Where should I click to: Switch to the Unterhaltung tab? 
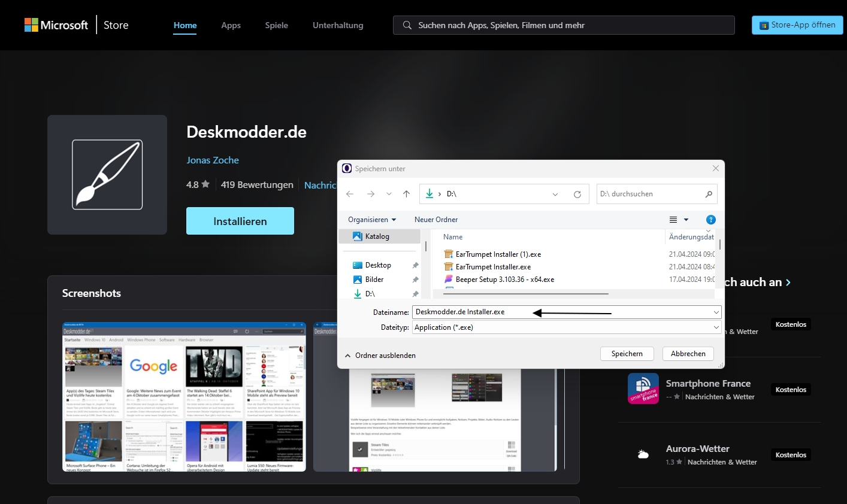pyautogui.click(x=338, y=25)
